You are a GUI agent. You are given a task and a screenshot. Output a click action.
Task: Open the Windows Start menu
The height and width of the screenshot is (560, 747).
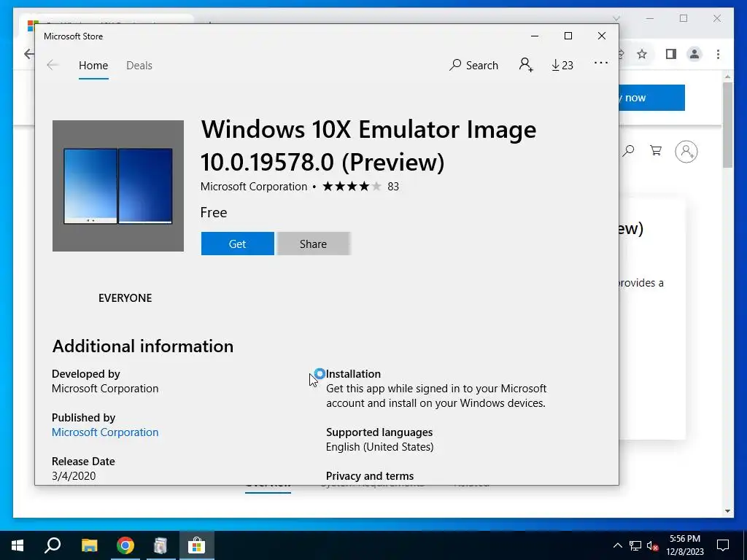pyautogui.click(x=18, y=545)
